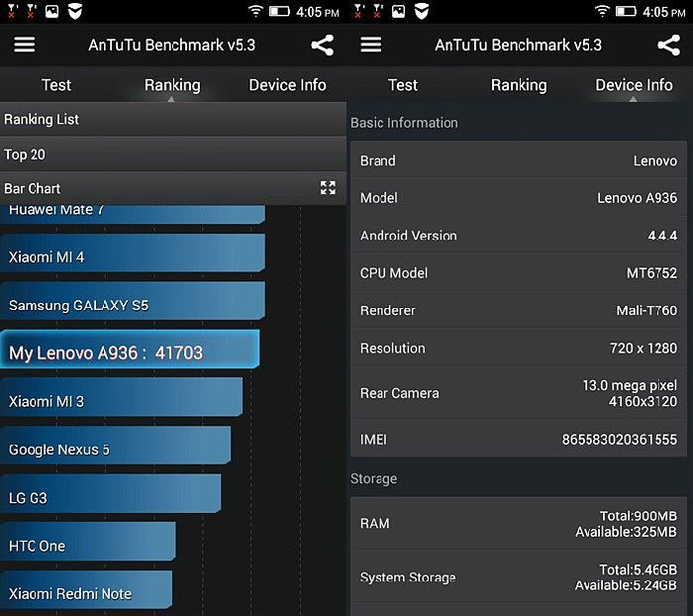Tap AnTuTu Benchmark v5.3 title on left screen

[x=172, y=45]
